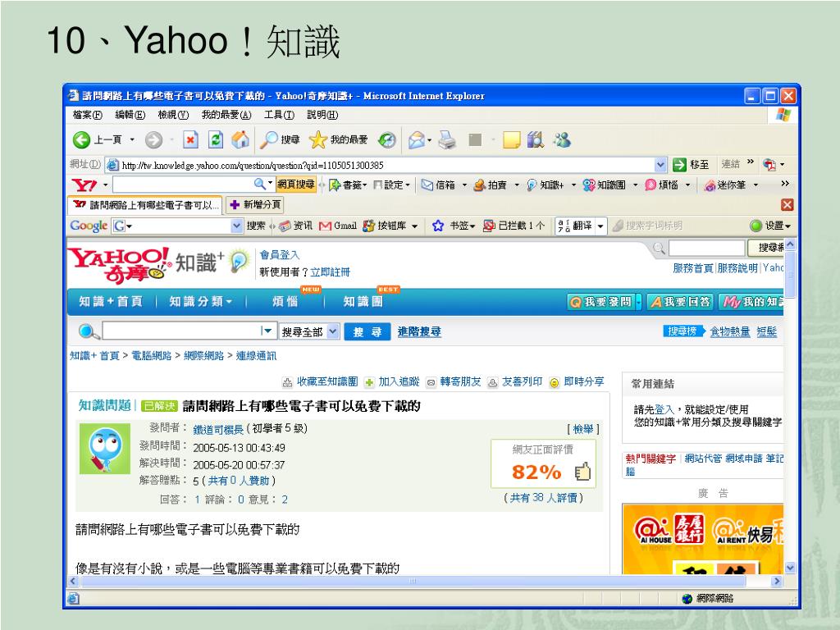The height and width of the screenshot is (630, 840).
Task: Click the Yahoo Y! toolbar logo
Action: click(84, 185)
